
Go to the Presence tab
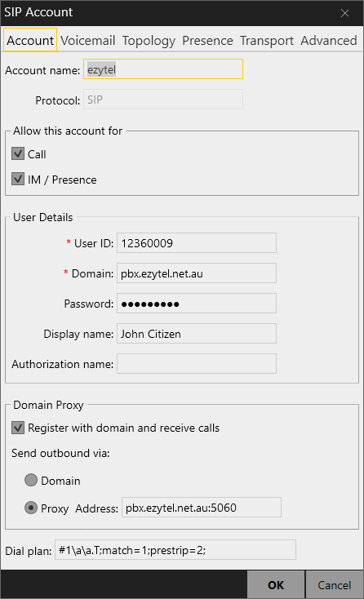[207, 41]
